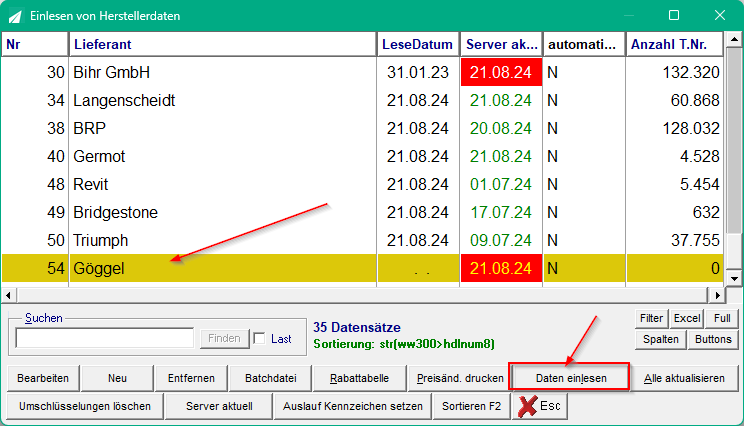Click the red X Esc button
The image size is (744, 426).
pyautogui.click(x=540, y=407)
